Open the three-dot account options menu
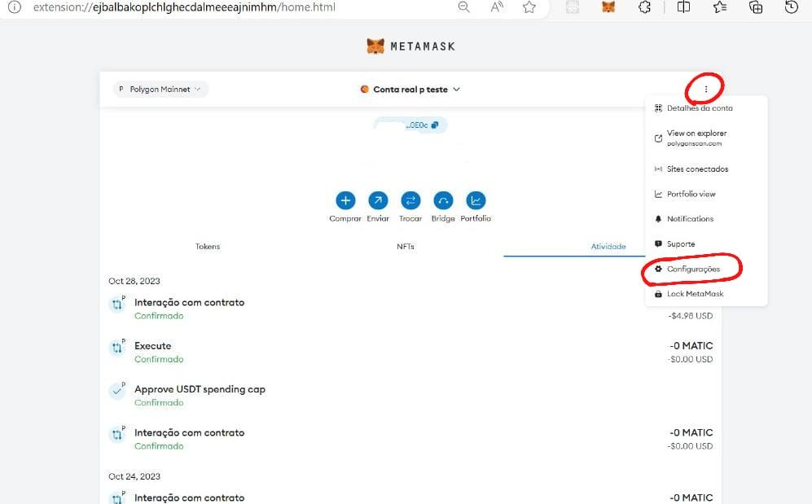 pyautogui.click(x=706, y=89)
